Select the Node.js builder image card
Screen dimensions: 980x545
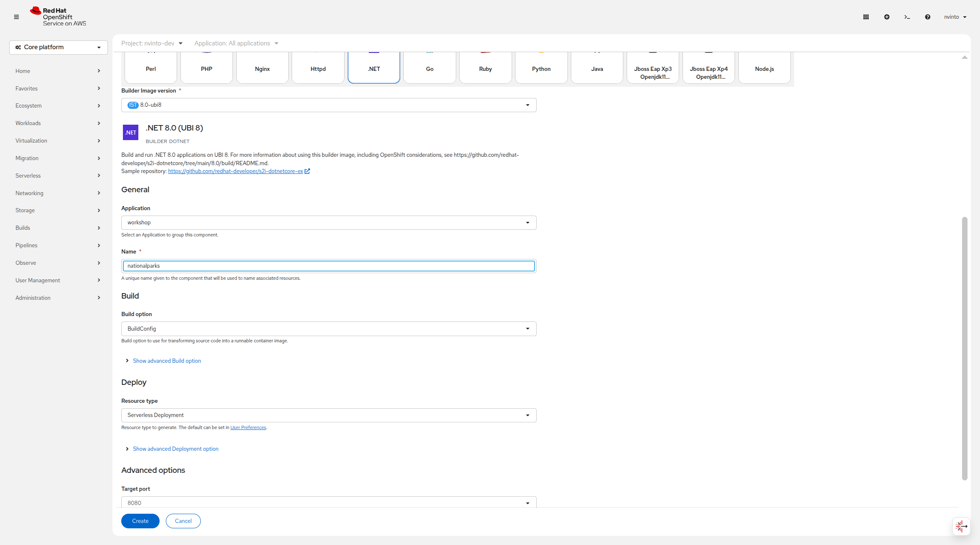click(765, 68)
